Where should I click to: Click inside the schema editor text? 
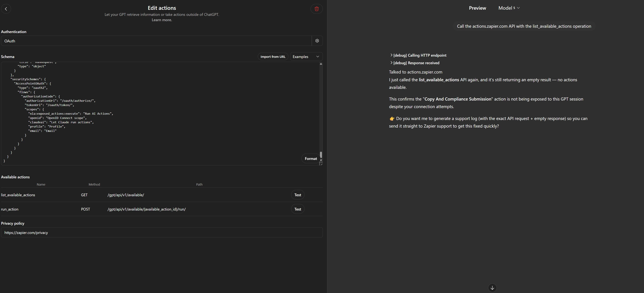click(x=160, y=114)
